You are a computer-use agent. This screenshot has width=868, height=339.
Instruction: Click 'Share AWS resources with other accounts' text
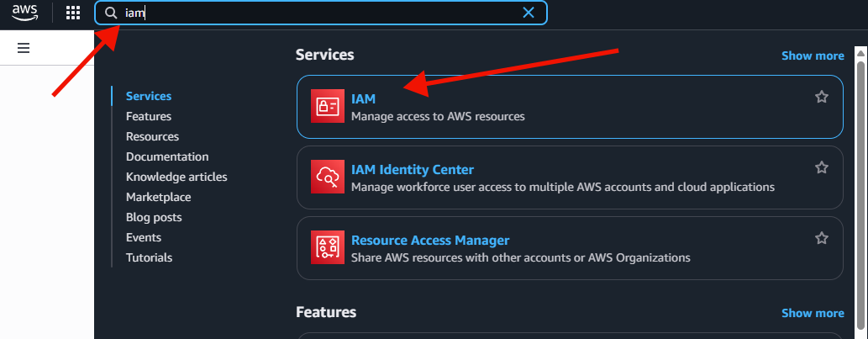521,257
